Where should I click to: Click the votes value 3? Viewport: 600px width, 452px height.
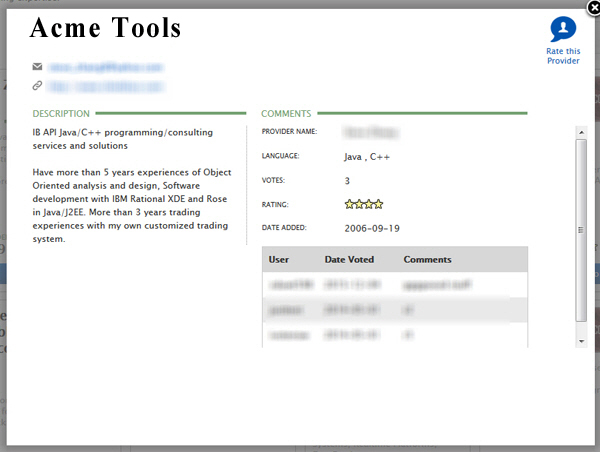(347, 181)
